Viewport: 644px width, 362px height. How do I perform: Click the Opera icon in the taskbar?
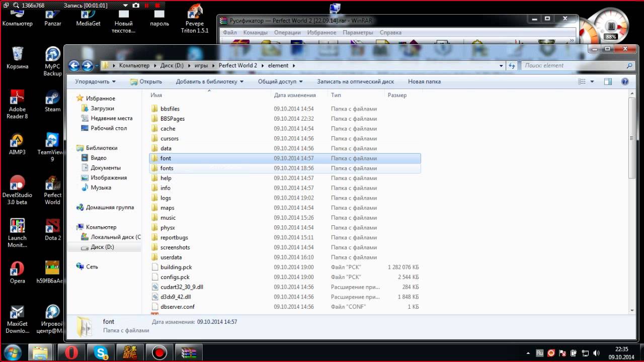point(70,352)
